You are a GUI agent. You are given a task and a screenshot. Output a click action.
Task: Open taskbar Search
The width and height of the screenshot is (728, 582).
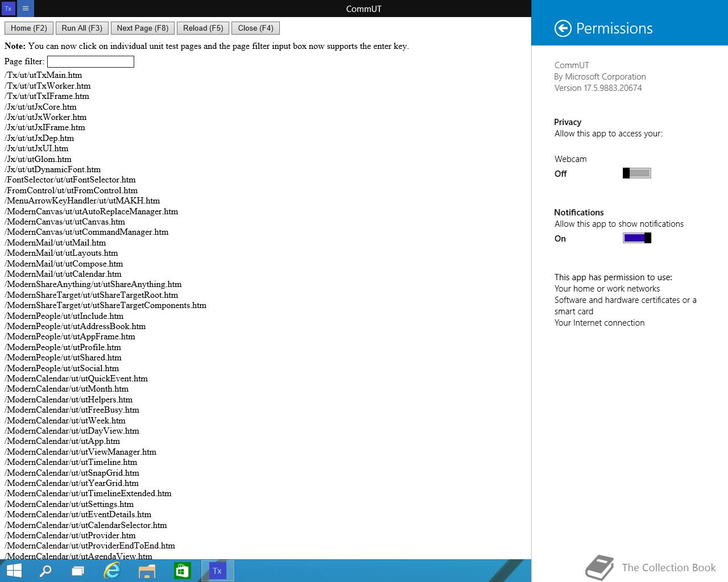coord(45,571)
